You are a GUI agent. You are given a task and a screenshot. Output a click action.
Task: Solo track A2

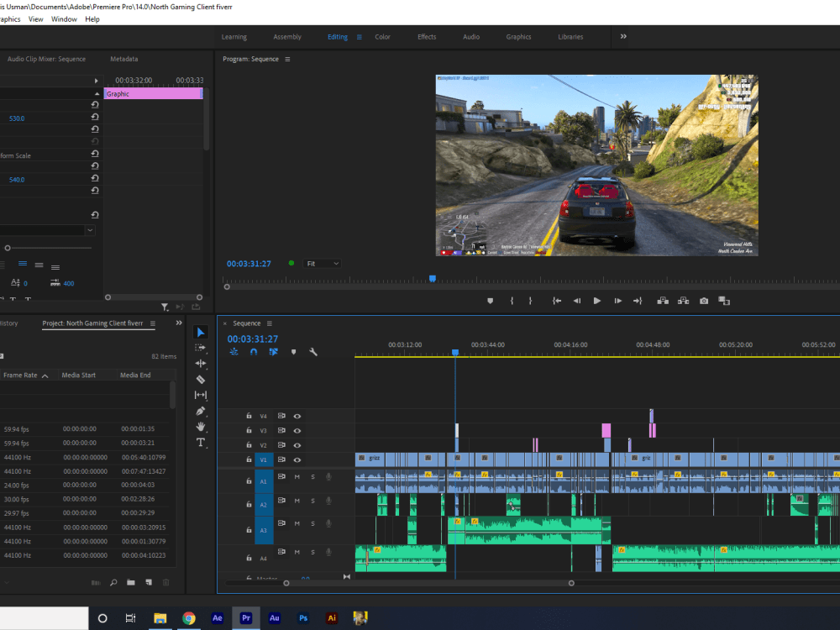point(312,501)
